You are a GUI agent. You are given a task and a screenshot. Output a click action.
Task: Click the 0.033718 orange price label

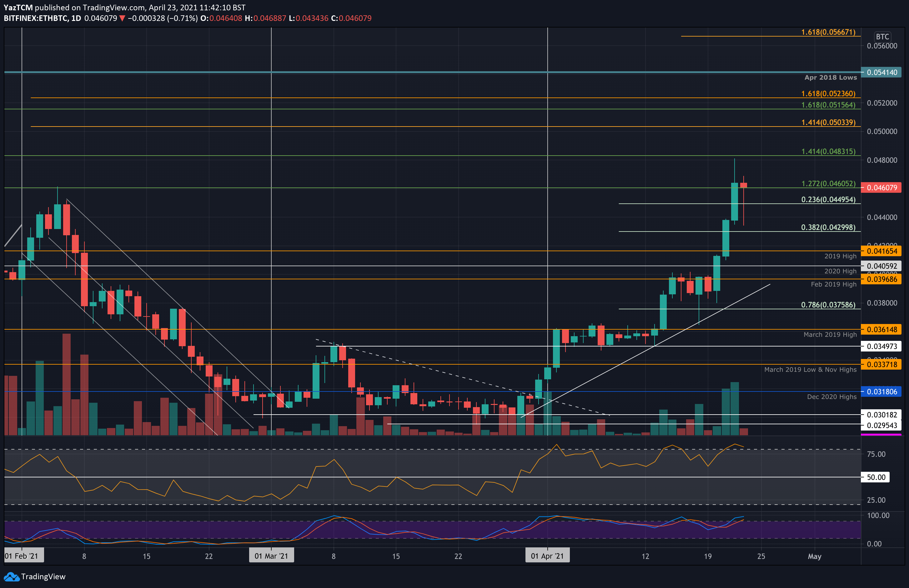(x=881, y=364)
